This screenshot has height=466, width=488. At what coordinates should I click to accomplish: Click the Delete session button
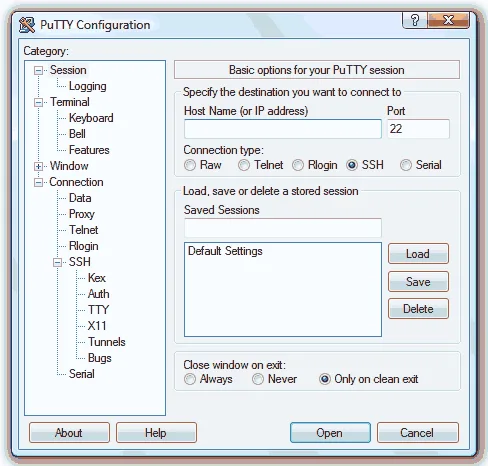tap(418, 309)
